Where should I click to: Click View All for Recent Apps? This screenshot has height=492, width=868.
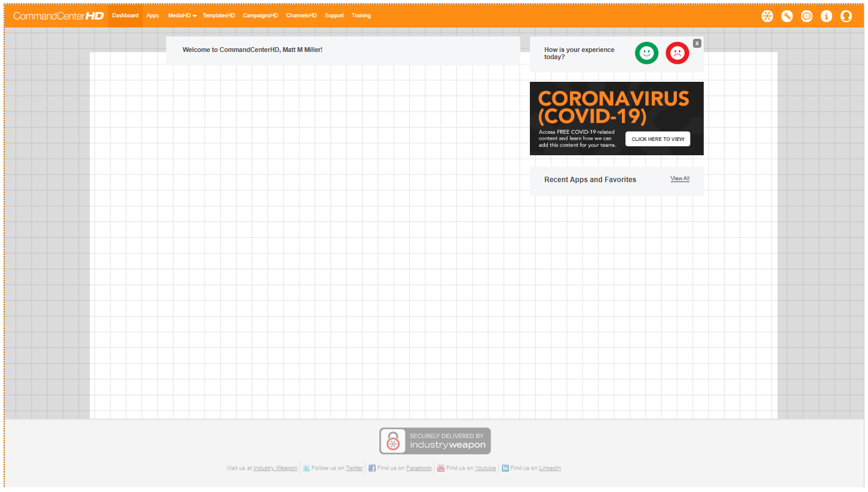[x=680, y=179]
